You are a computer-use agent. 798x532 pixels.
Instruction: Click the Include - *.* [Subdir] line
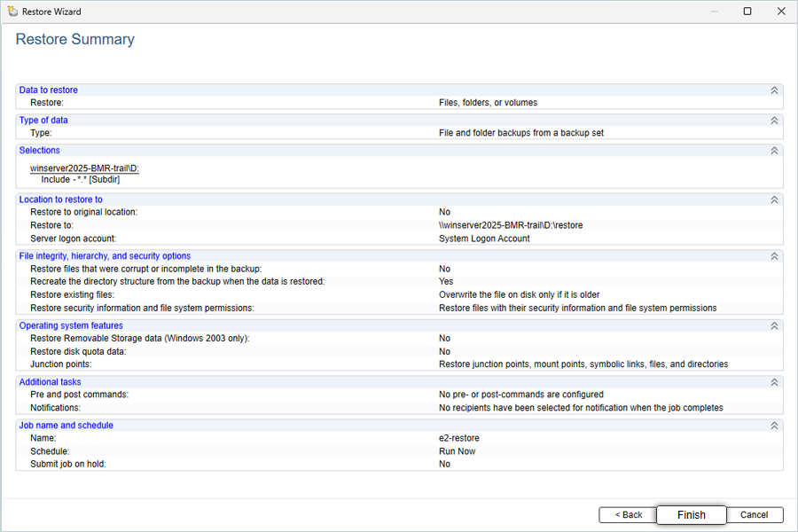point(81,179)
